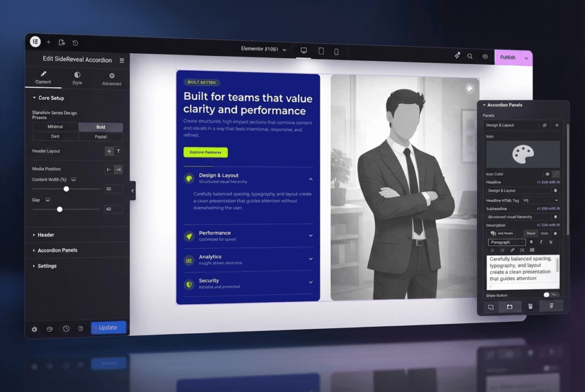Screen dimensions: 585x392
Task: Click the link icon in description editor
Action: [x=512, y=250]
